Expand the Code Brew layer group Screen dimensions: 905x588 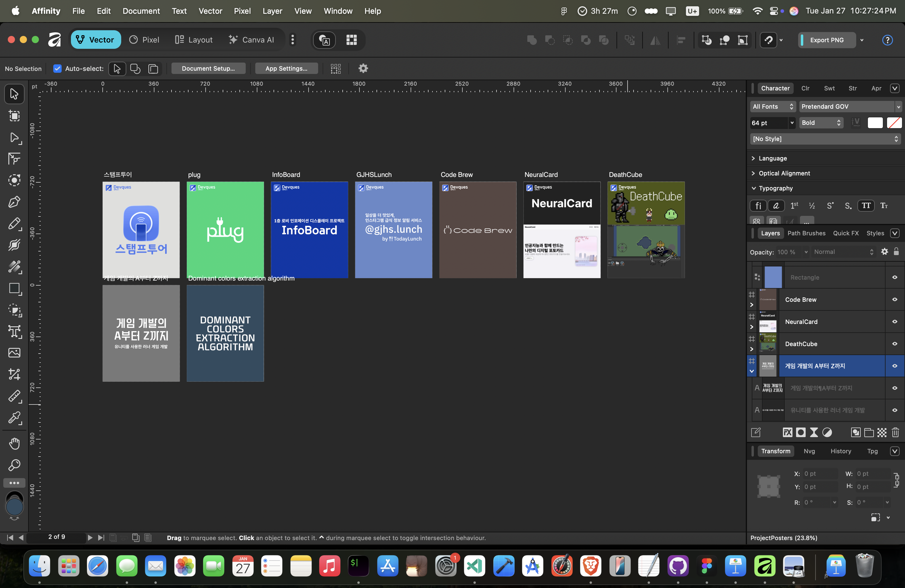tap(751, 305)
